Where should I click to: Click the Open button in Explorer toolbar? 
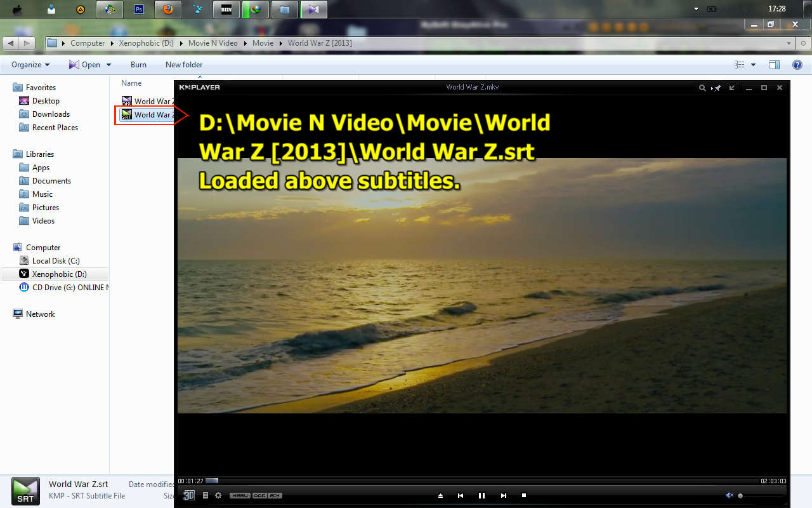pos(84,65)
